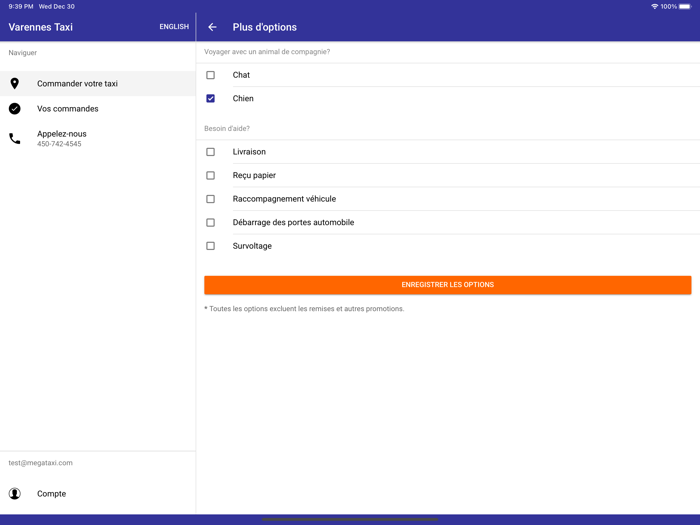Screen dimensions: 700x525
Task: Click the Wi-Fi status icon
Action: (x=654, y=7)
